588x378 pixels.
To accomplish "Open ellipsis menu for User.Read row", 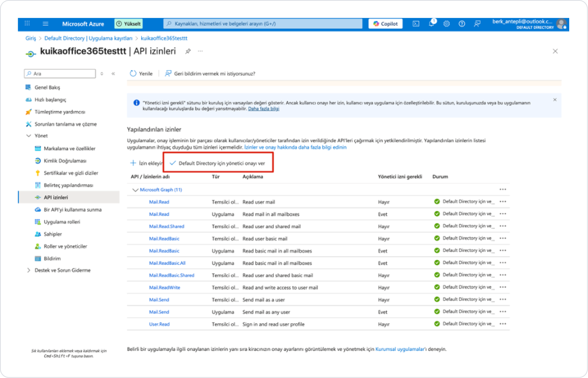I will click(503, 324).
